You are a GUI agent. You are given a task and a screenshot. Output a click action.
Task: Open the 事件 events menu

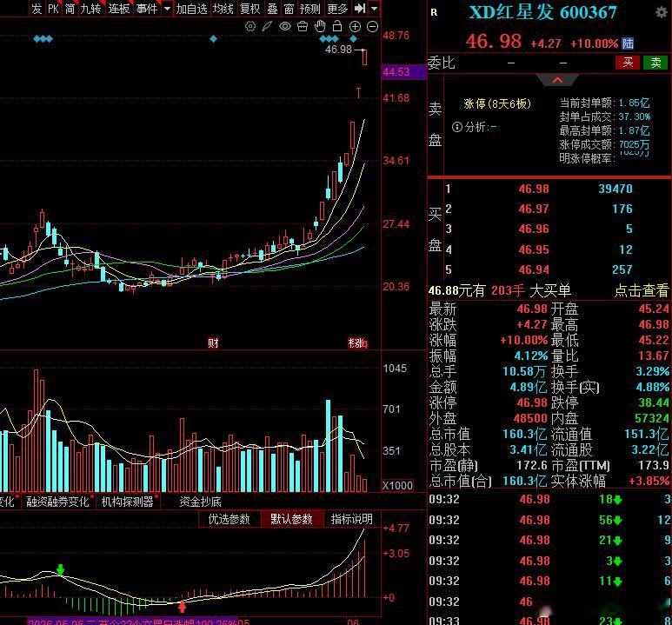coord(147,9)
